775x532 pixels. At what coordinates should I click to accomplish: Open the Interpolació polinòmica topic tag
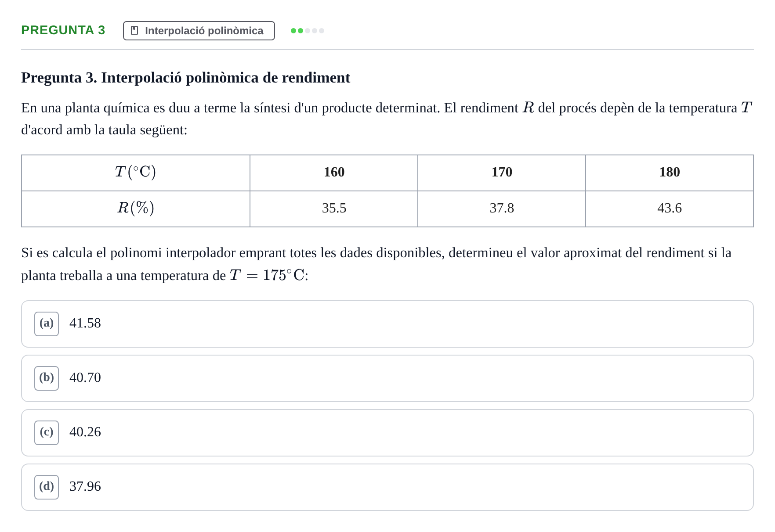click(199, 31)
